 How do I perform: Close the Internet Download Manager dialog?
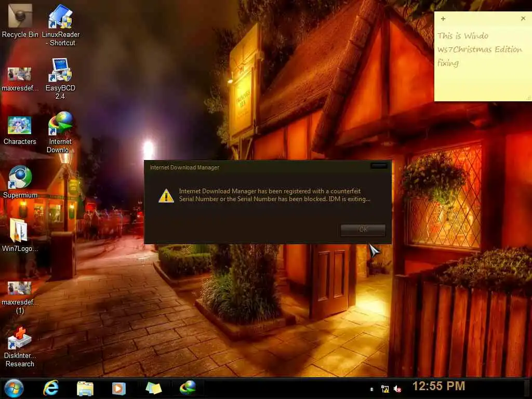point(379,166)
